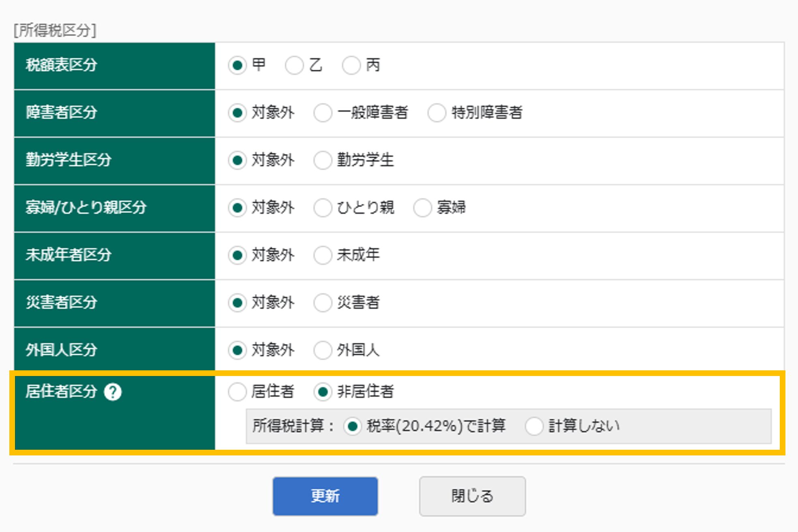This screenshot has height=532, width=798.
Task: Open the help tooltip next to 居住者区分
Action: click(x=114, y=391)
